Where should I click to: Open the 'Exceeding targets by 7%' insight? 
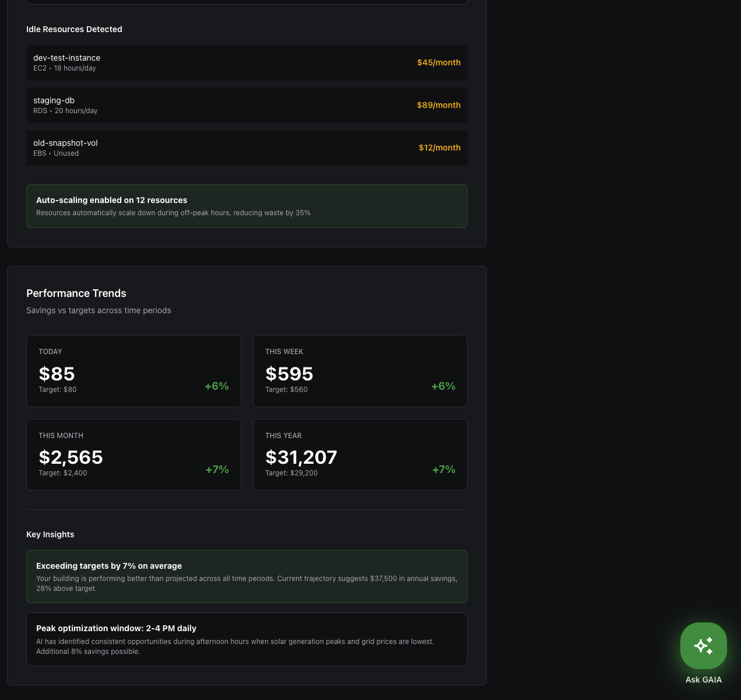(x=247, y=576)
